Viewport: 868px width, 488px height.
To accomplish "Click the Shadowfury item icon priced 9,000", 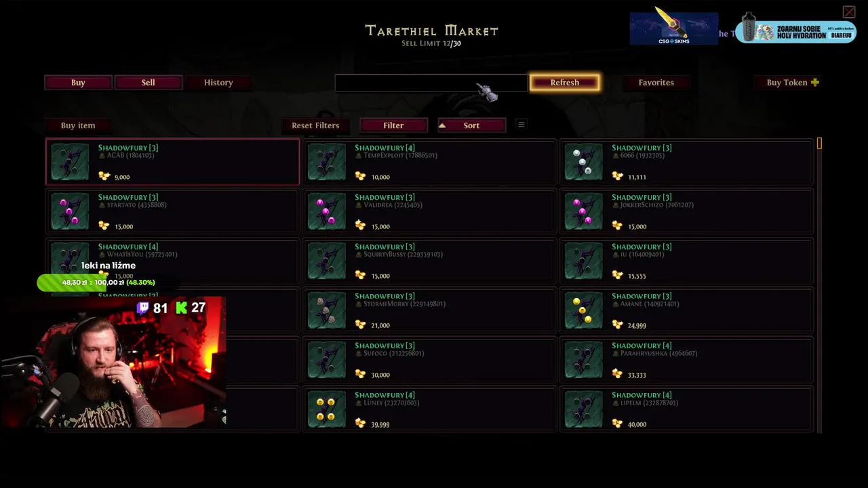I will [70, 162].
